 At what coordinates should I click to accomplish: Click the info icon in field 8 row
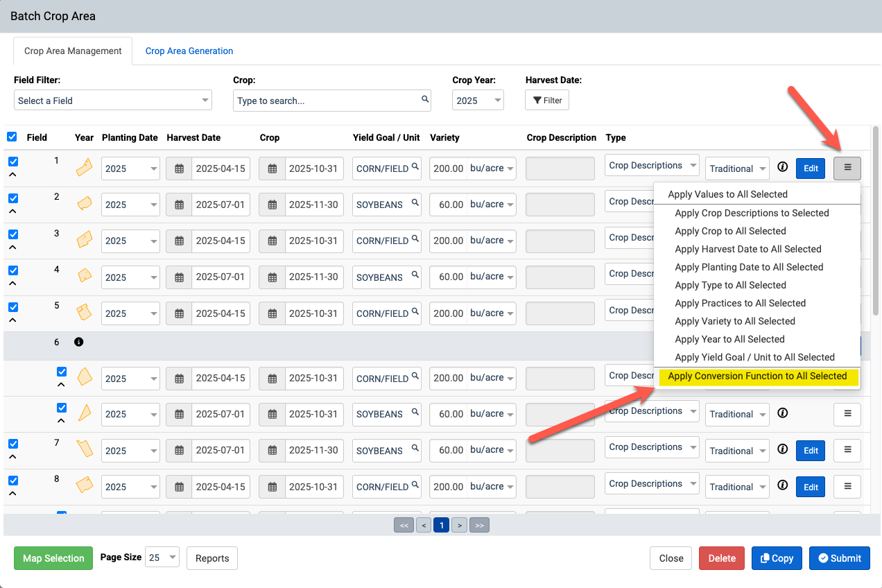[x=783, y=485]
